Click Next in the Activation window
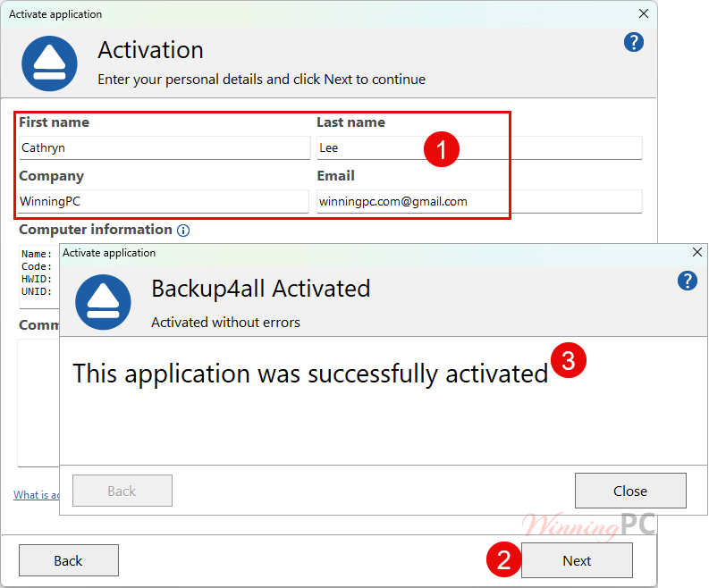 coord(577,561)
